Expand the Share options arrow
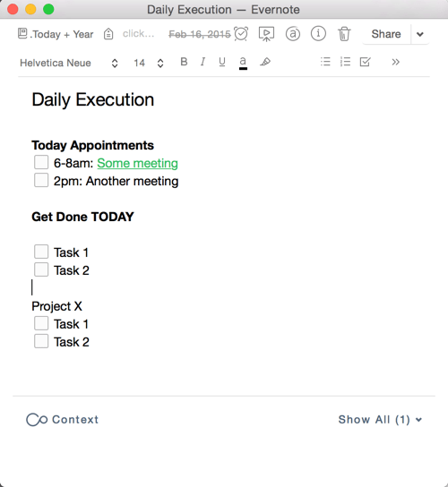 click(x=420, y=34)
